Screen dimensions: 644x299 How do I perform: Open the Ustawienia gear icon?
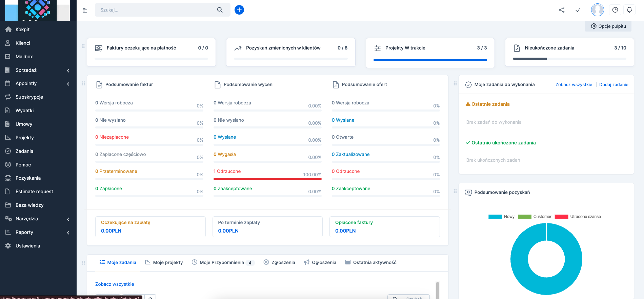[8, 245]
